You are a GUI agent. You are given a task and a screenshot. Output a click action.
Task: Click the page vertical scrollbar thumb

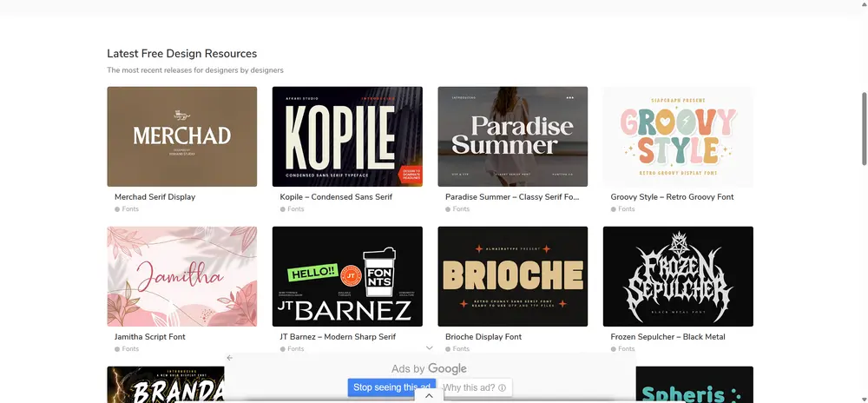point(865,129)
